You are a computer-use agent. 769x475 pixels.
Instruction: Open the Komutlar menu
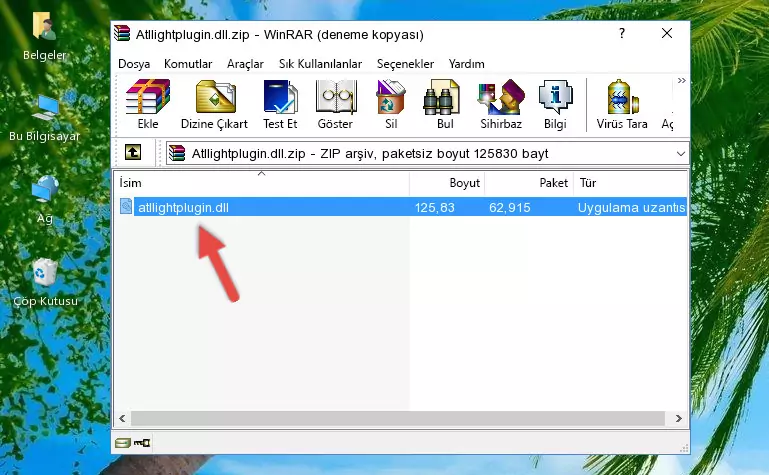tap(188, 64)
